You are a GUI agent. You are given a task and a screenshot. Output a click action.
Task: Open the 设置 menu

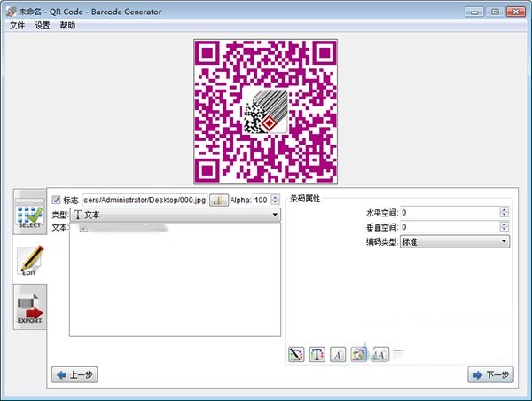pos(43,26)
